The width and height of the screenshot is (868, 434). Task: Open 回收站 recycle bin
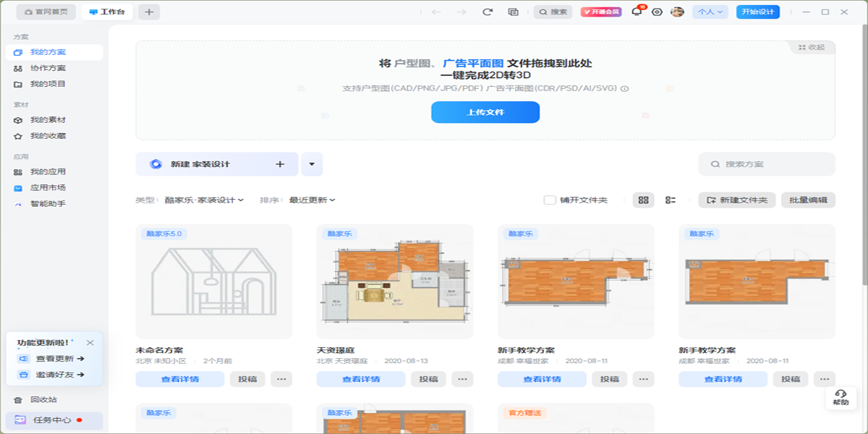43,399
